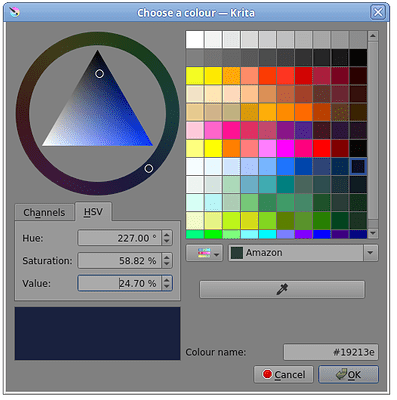397x400 pixels.
Task: Click the Cancel button
Action: 284,375
